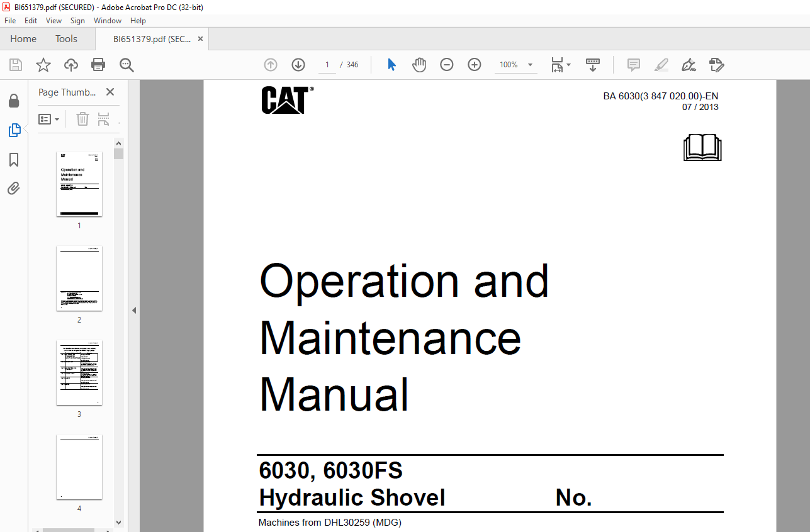The image size is (810, 532).
Task: Add the document to bookmarked favorites star
Action: 43,65
